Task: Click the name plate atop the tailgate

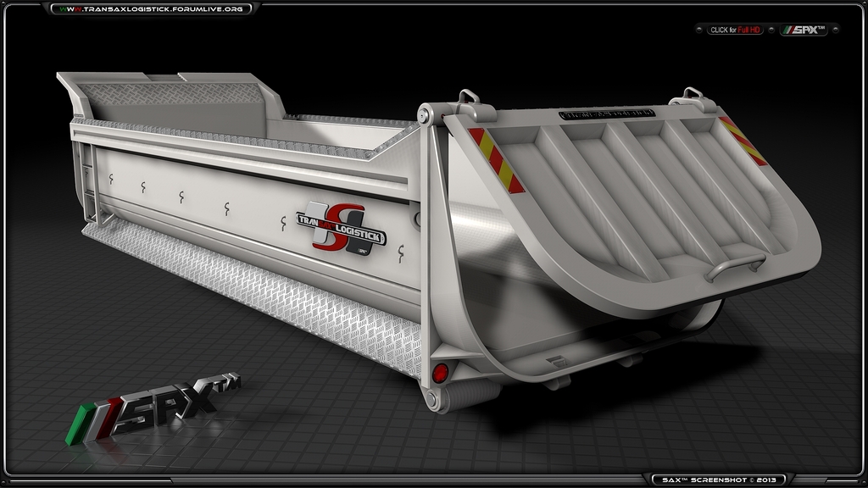Action: (x=606, y=113)
